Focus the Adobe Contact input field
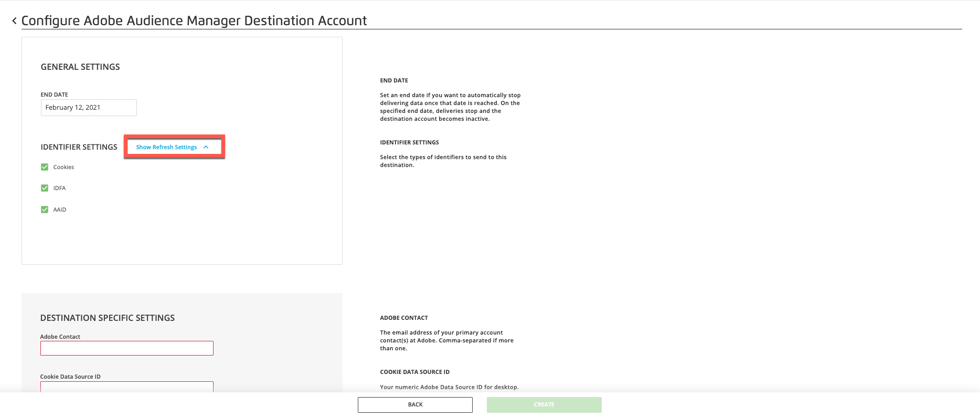The width and height of the screenshot is (980, 417). coord(127,348)
